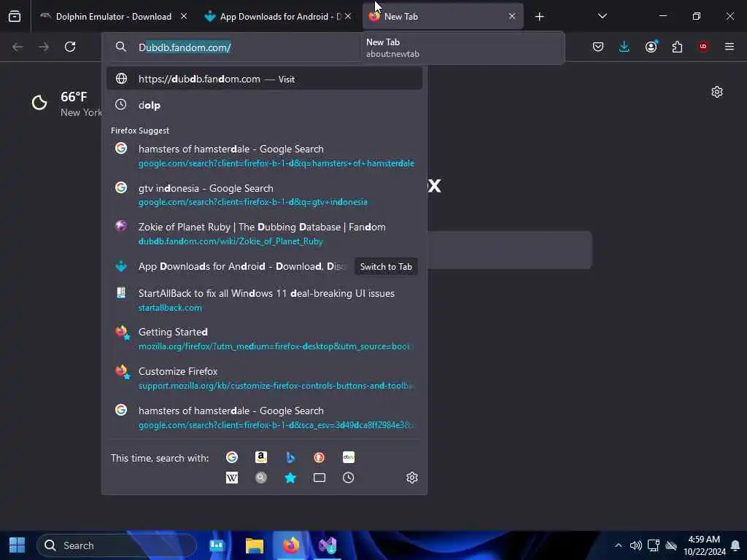Close the App Downloads for Android tab
747x560 pixels.
coord(348,16)
